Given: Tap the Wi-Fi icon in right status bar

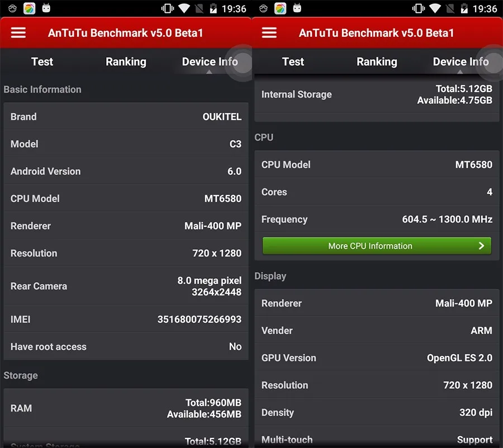Looking at the screenshot, I should pos(435,8).
